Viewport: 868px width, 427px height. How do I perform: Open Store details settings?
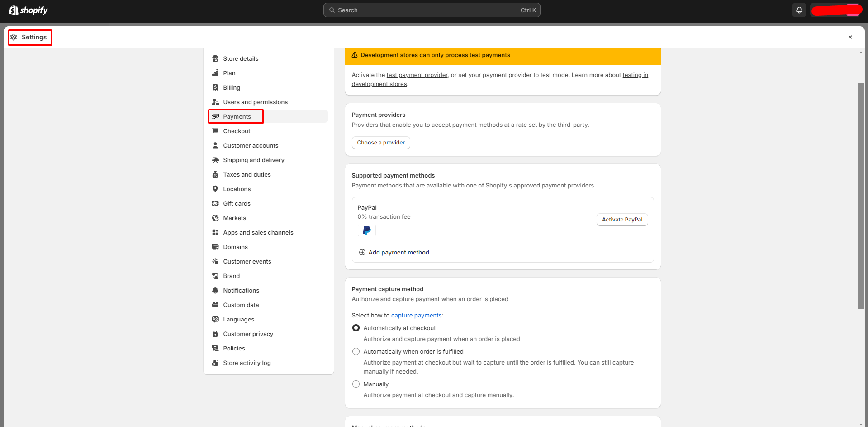coord(269,58)
